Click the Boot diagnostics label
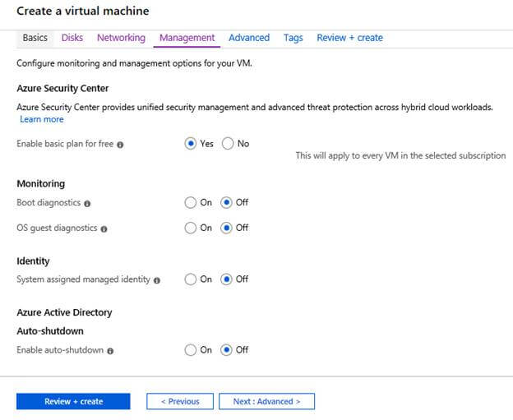 [x=49, y=203]
